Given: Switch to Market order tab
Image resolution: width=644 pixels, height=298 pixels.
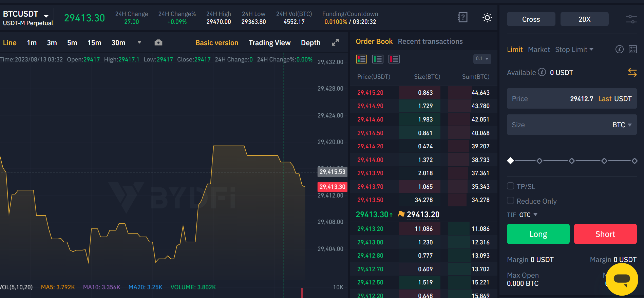Looking at the screenshot, I should (x=539, y=50).
